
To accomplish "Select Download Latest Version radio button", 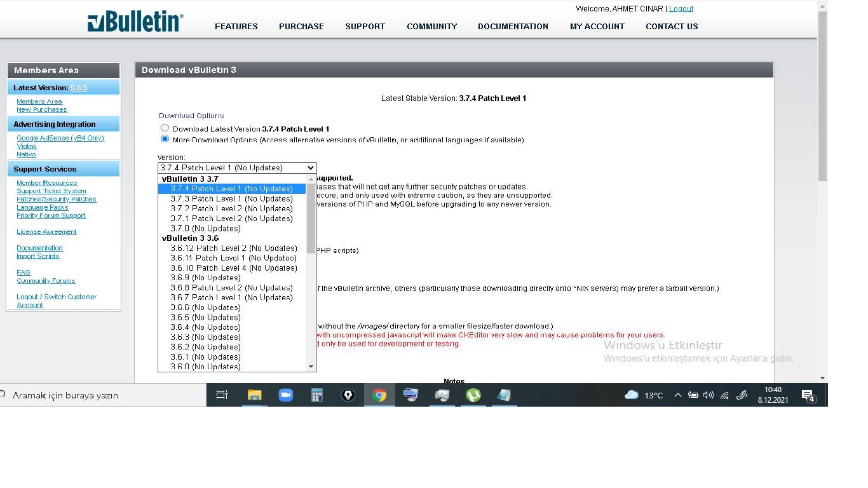I will click(x=165, y=128).
